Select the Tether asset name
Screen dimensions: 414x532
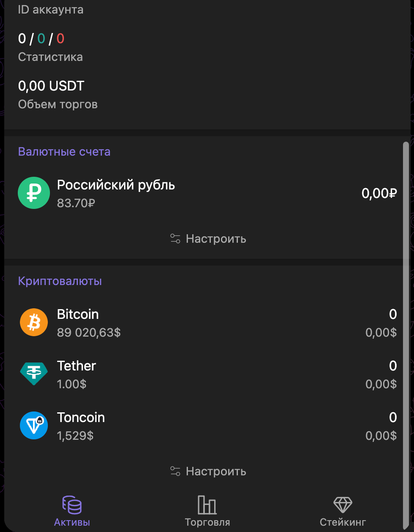click(x=77, y=366)
